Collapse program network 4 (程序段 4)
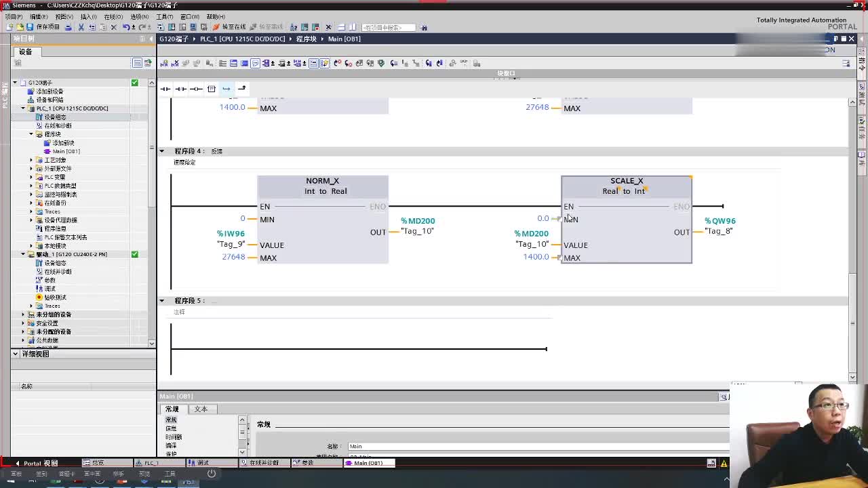This screenshot has height=488, width=868. pos(161,151)
